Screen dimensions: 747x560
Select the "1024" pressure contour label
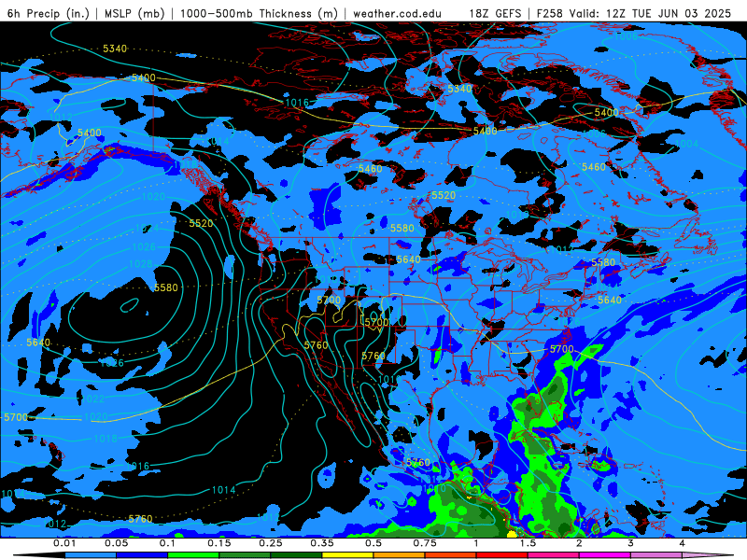tap(147, 228)
